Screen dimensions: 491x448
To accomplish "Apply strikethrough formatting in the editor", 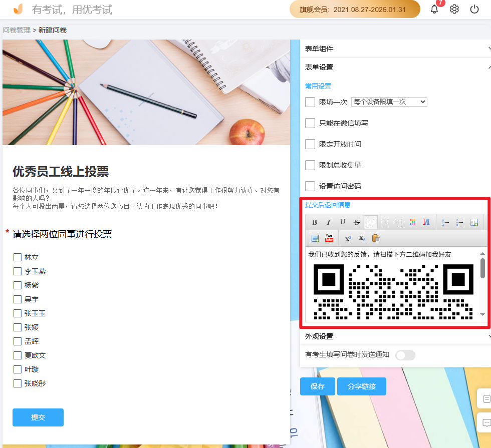I will (356, 222).
